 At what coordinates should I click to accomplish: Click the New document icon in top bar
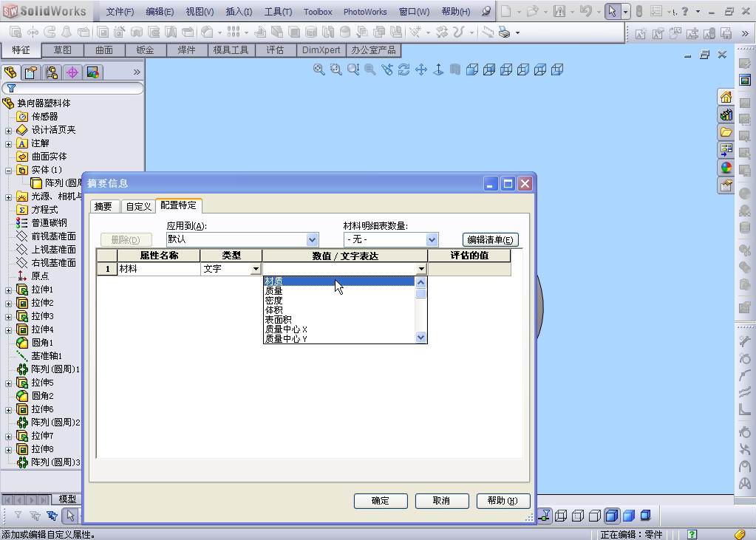pos(505,11)
